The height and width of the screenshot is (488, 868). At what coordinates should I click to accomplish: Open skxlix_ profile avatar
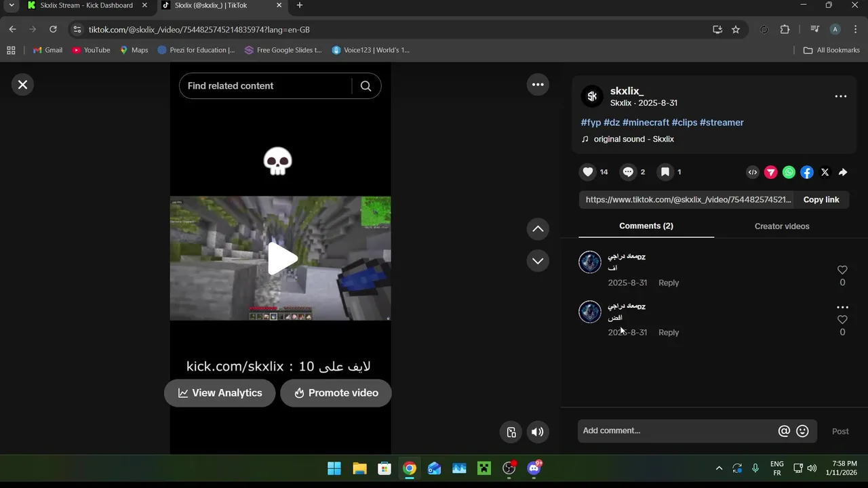[592, 96]
